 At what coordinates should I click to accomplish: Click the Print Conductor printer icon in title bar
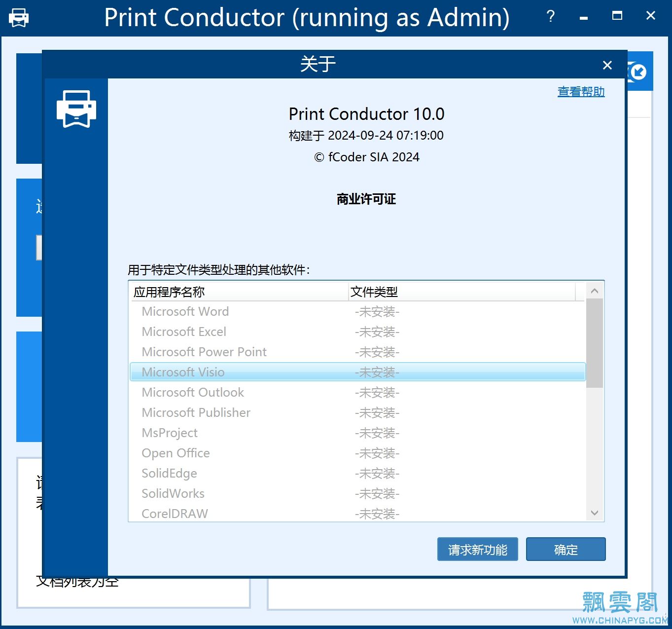click(x=19, y=18)
